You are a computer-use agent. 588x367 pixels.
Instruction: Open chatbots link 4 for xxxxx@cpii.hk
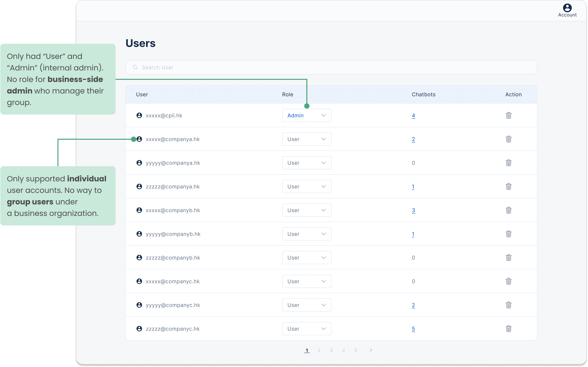point(413,116)
